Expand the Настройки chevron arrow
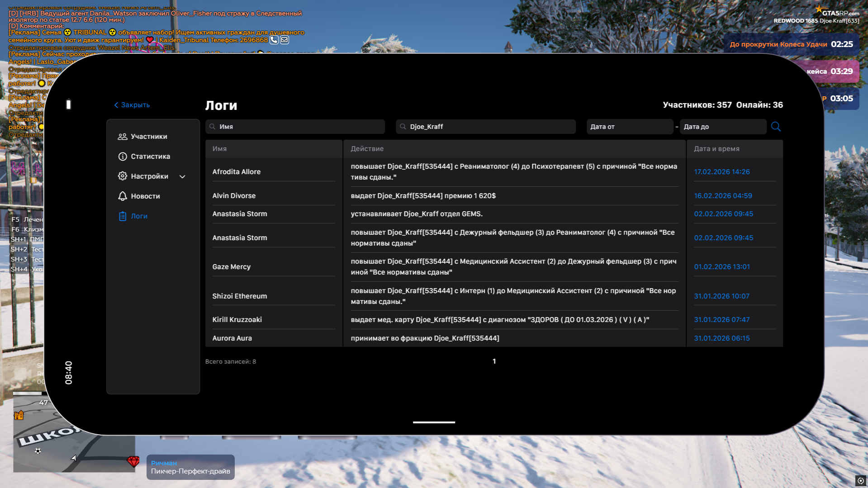 tap(182, 177)
